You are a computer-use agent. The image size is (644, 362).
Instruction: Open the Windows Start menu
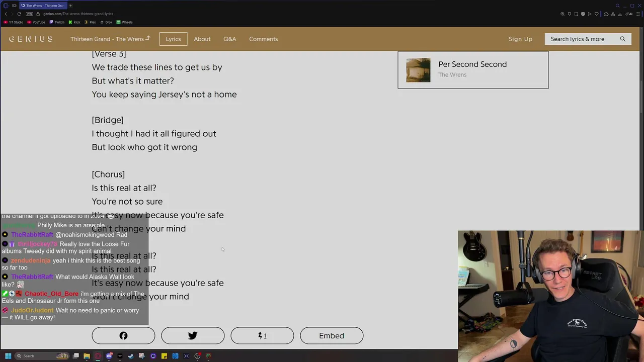click(x=8, y=356)
